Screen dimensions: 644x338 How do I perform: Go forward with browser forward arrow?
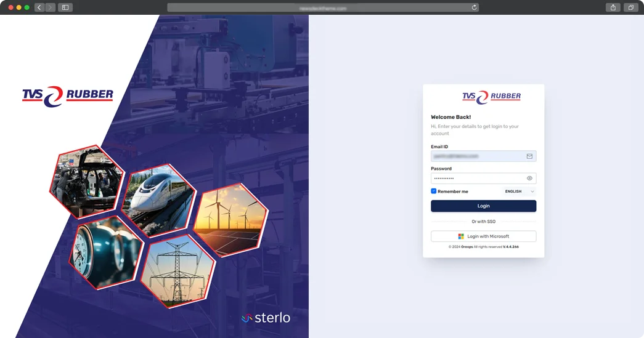coord(49,7)
